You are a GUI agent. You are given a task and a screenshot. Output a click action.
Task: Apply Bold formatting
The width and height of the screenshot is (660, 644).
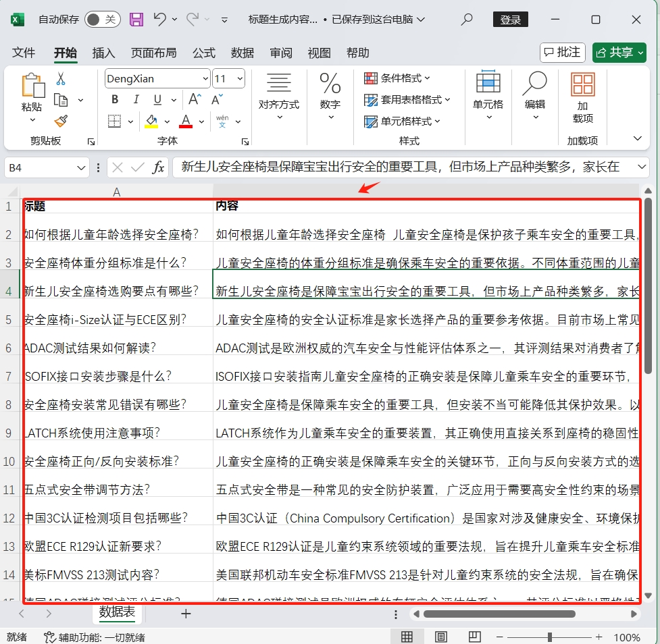(x=114, y=99)
